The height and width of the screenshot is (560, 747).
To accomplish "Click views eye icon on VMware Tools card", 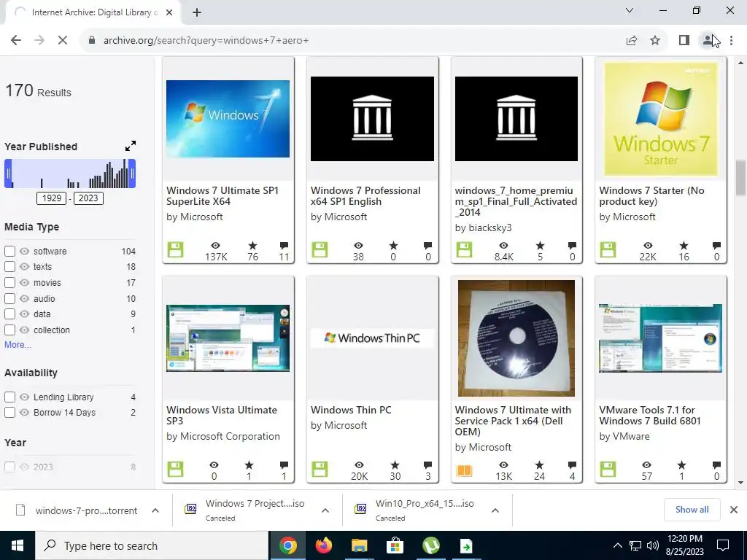I will (646, 465).
